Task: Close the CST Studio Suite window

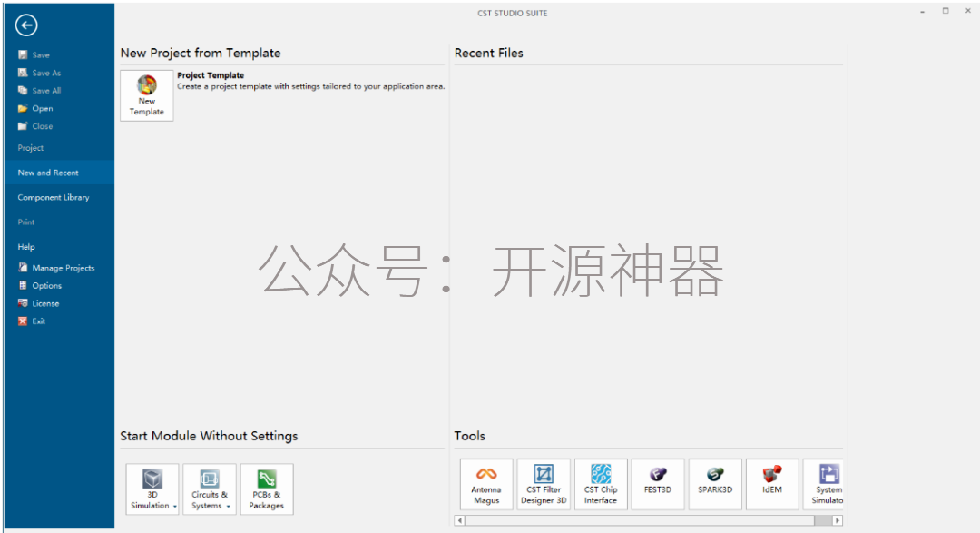Action: (968, 11)
